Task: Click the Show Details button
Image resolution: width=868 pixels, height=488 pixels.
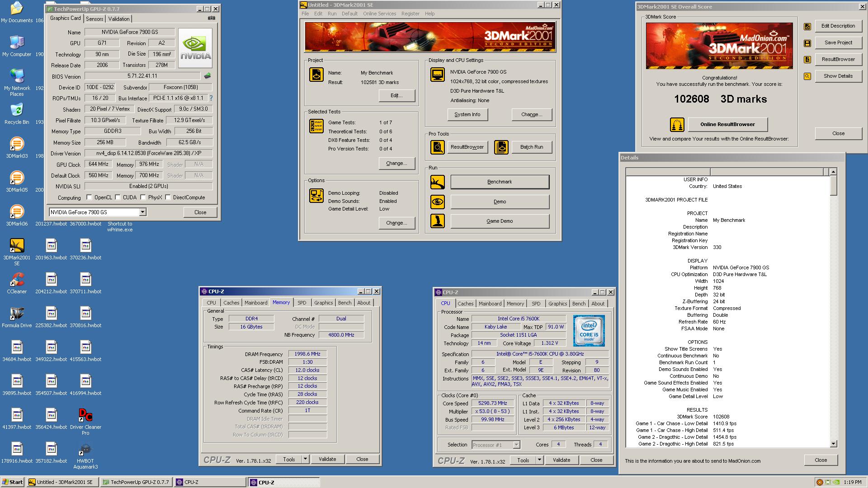Action: coord(838,76)
